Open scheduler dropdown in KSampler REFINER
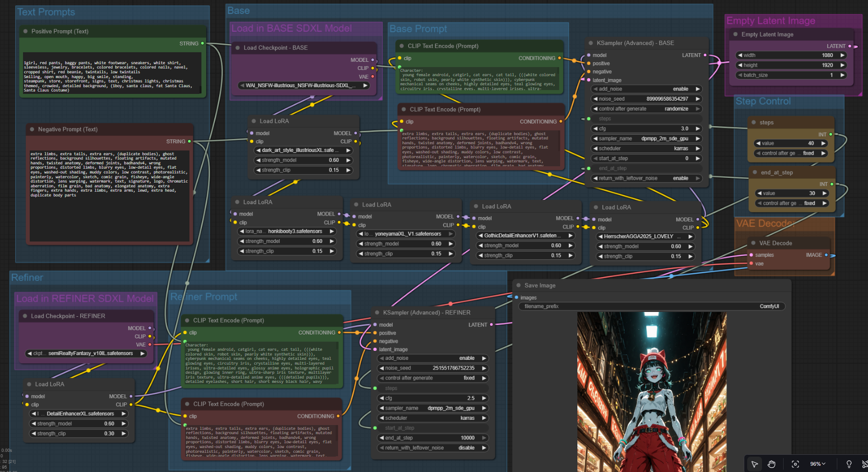Viewport: 868px width, 472px height. (433, 418)
